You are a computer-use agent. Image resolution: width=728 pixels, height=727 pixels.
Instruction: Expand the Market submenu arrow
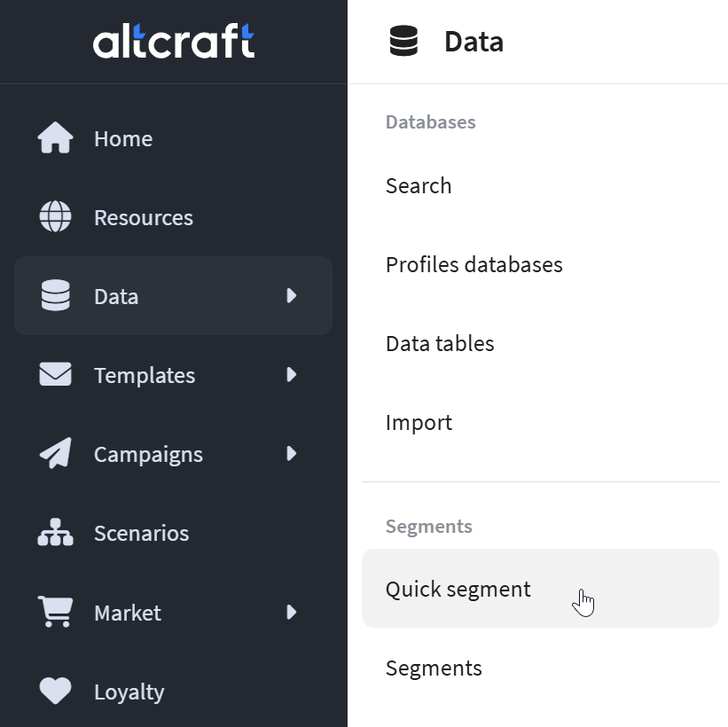pos(291,612)
